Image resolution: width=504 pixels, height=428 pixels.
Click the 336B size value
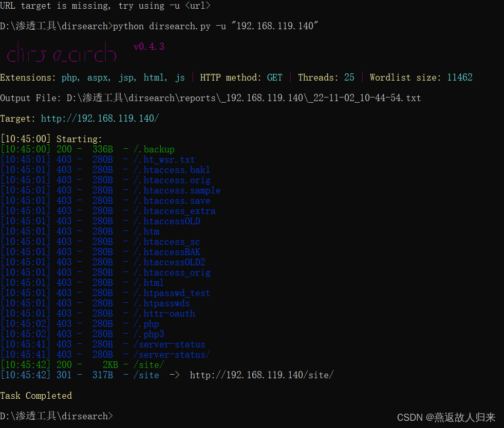103,149
